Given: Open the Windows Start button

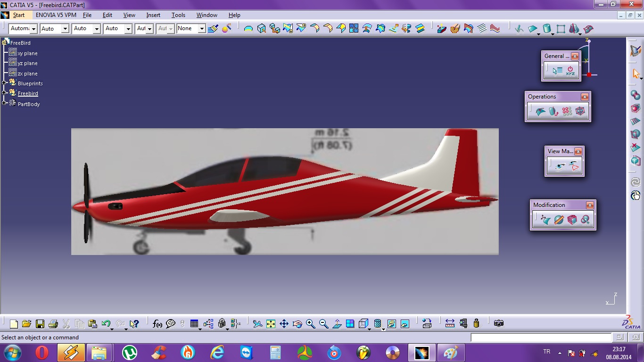Looking at the screenshot, I should point(13,353).
